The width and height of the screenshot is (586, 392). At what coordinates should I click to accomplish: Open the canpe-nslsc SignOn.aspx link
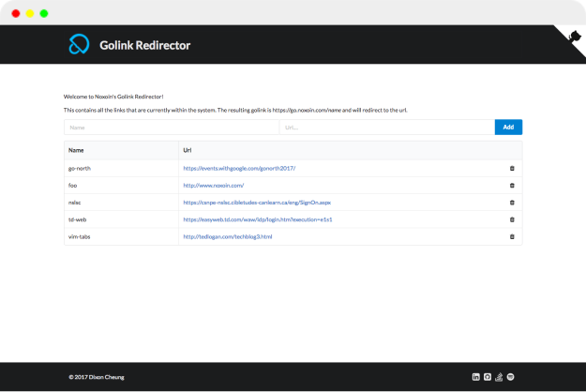tap(257, 203)
